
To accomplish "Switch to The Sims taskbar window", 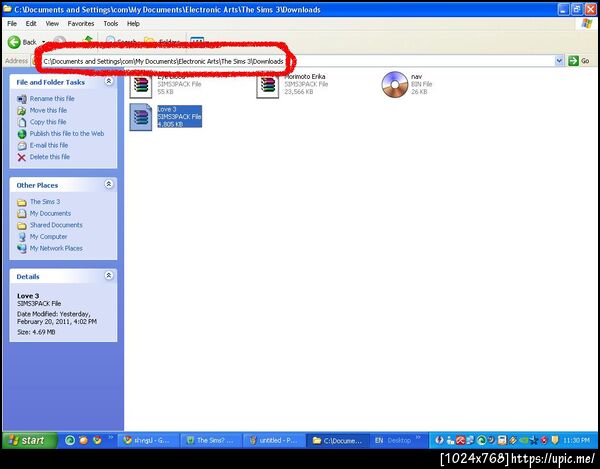I will click(x=211, y=441).
